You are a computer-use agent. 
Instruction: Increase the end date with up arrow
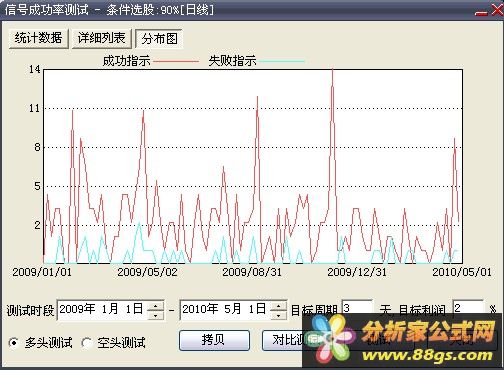(278, 305)
